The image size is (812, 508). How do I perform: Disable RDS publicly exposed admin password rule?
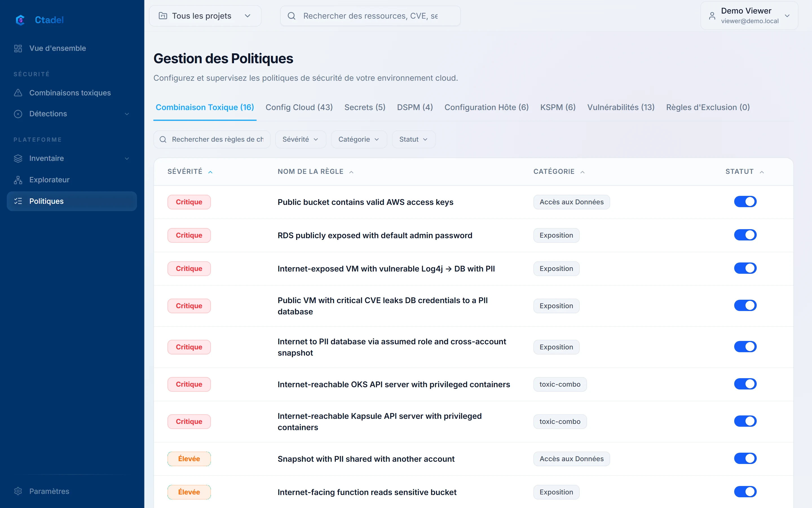[745, 235]
